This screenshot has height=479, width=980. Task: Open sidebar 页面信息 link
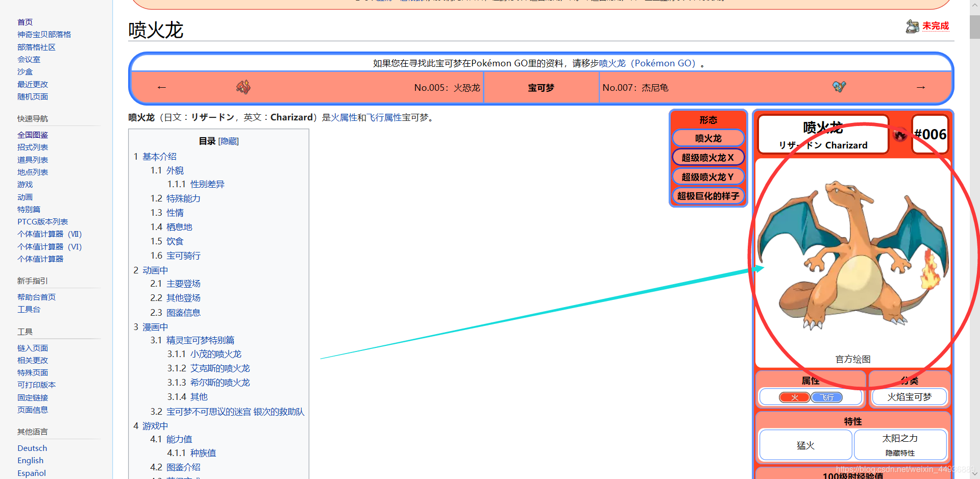pos(33,410)
